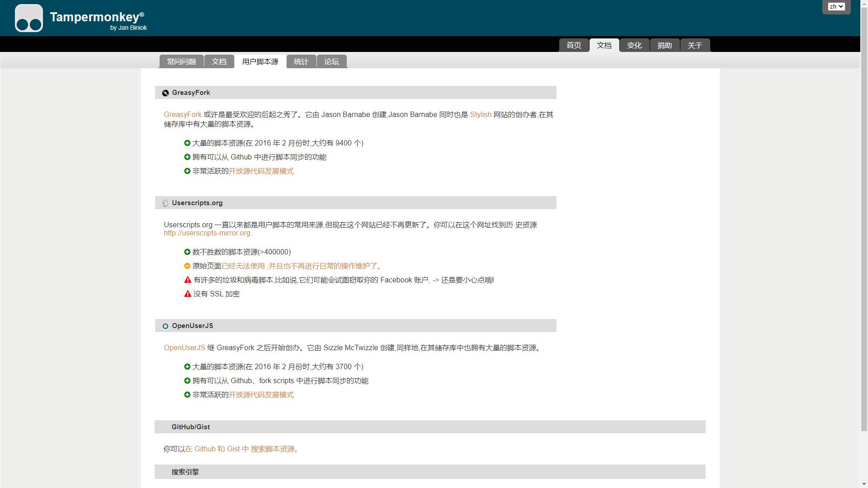Viewport: 868px width, 488px height.
Task: Click the OpenUserJS orange link in paragraph
Action: [184, 348]
